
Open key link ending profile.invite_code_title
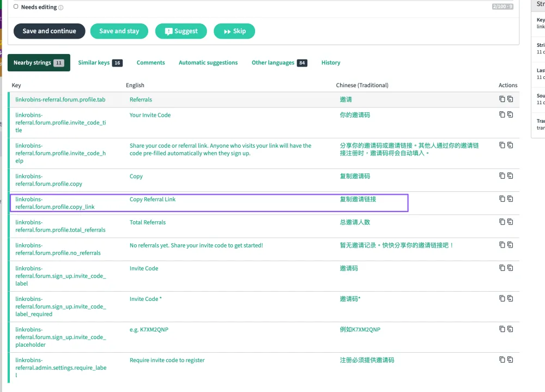pos(60,123)
